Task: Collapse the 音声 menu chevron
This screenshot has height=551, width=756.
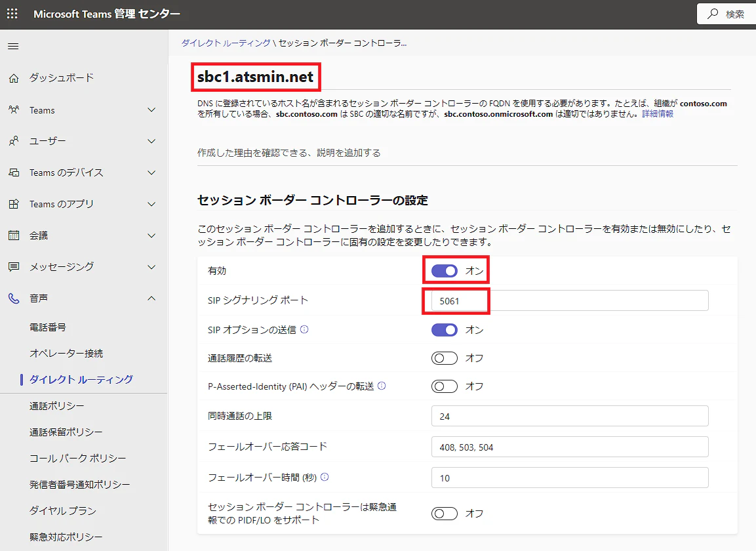Action: pyautogui.click(x=151, y=298)
